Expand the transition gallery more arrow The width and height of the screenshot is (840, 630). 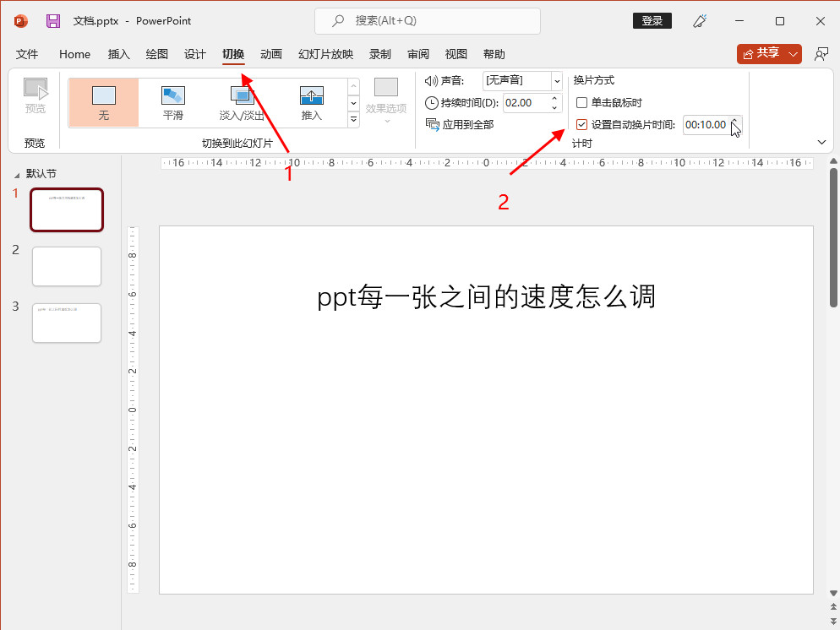click(x=353, y=119)
